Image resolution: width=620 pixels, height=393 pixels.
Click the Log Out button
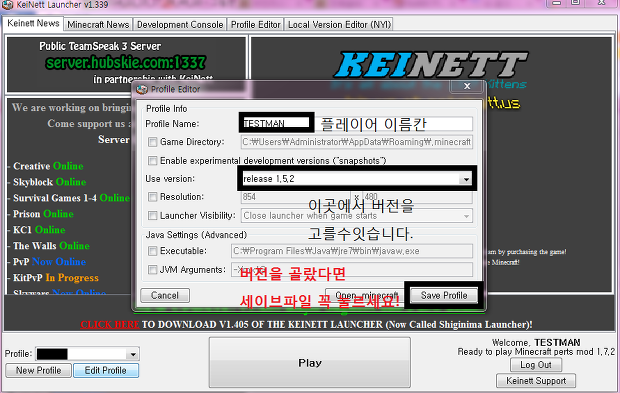(x=535, y=365)
